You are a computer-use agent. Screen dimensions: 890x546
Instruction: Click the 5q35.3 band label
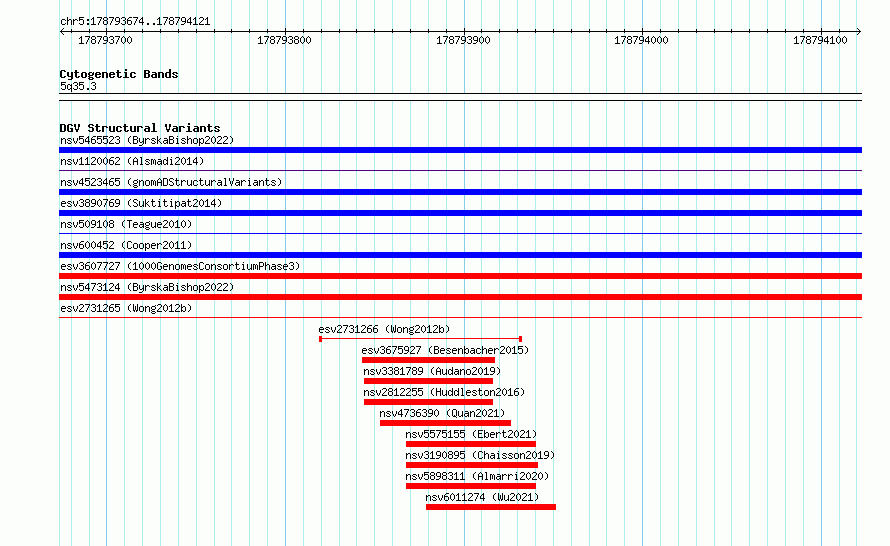pyautogui.click(x=78, y=86)
